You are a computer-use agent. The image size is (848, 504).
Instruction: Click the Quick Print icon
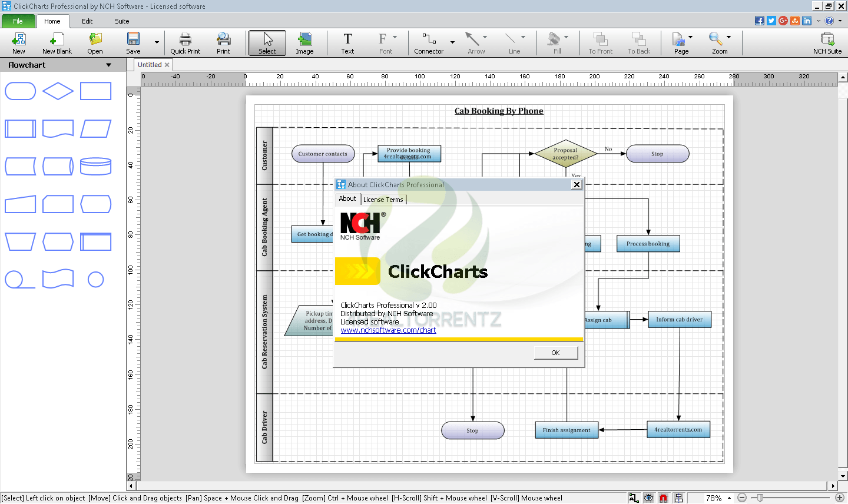185,43
